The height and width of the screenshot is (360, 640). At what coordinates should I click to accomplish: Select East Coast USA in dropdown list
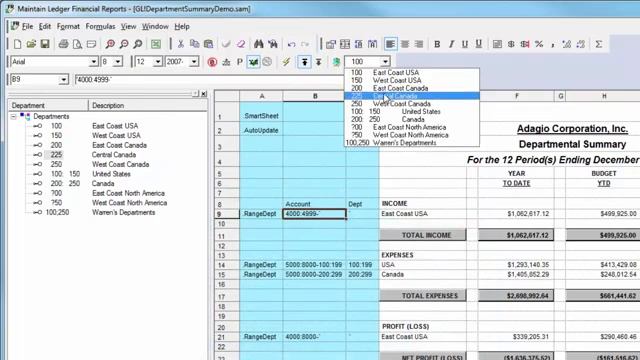412,73
